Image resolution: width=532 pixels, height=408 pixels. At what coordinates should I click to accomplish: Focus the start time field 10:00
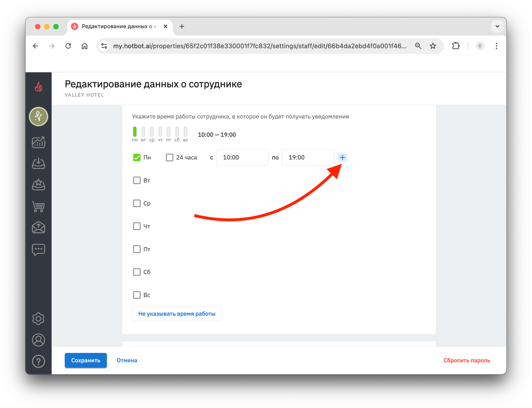click(x=243, y=158)
